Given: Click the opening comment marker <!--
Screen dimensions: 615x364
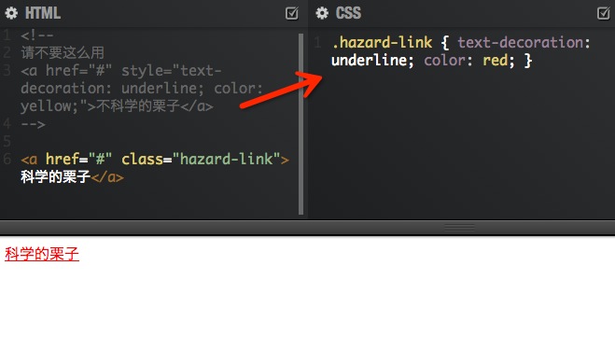Looking at the screenshot, I should point(37,35).
